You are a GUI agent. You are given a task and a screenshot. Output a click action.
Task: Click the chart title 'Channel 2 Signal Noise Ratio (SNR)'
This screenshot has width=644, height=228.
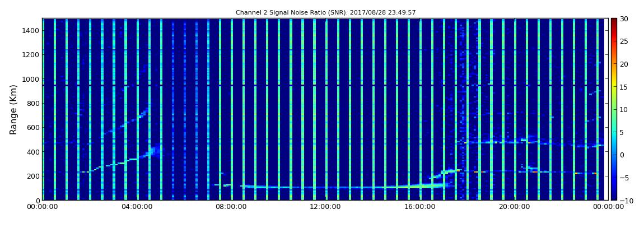326,13
